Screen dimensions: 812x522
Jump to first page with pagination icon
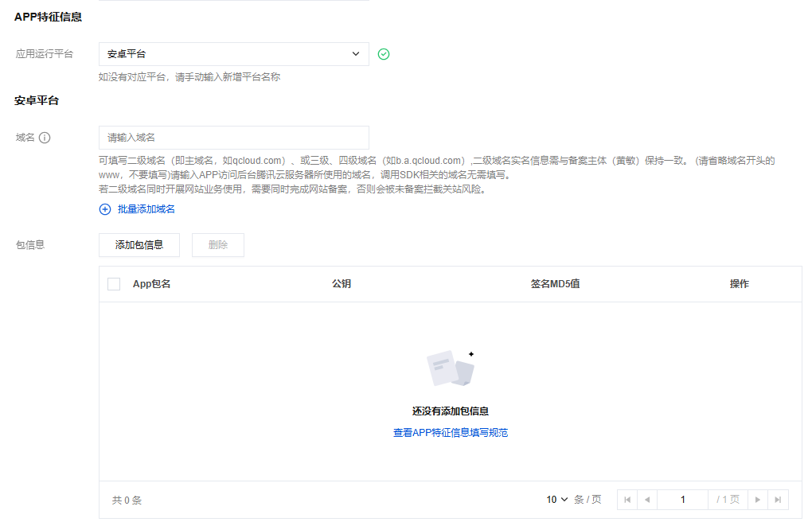(x=627, y=500)
